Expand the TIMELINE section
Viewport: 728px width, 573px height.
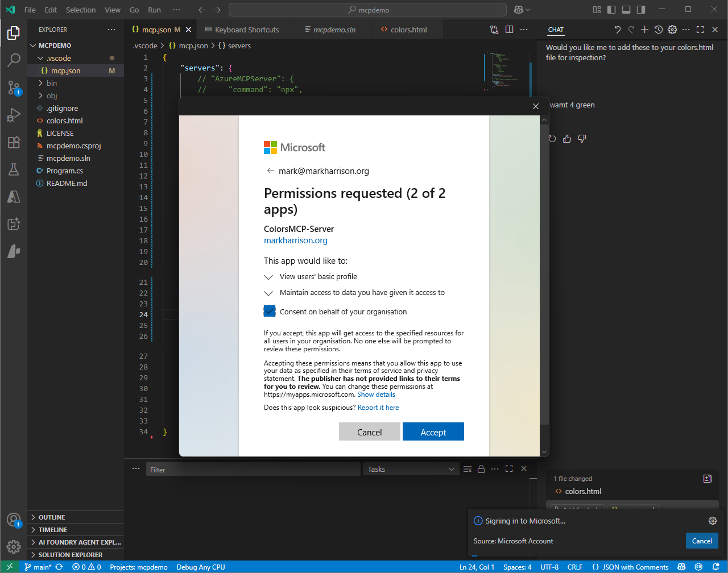(76, 530)
